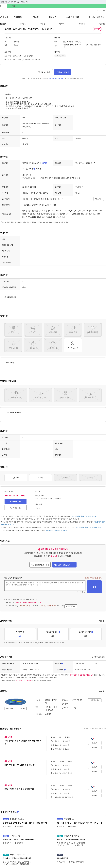Switch to the 복리후생 tab
This screenshot has height=868, width=106.
click(x=62, y=24)
